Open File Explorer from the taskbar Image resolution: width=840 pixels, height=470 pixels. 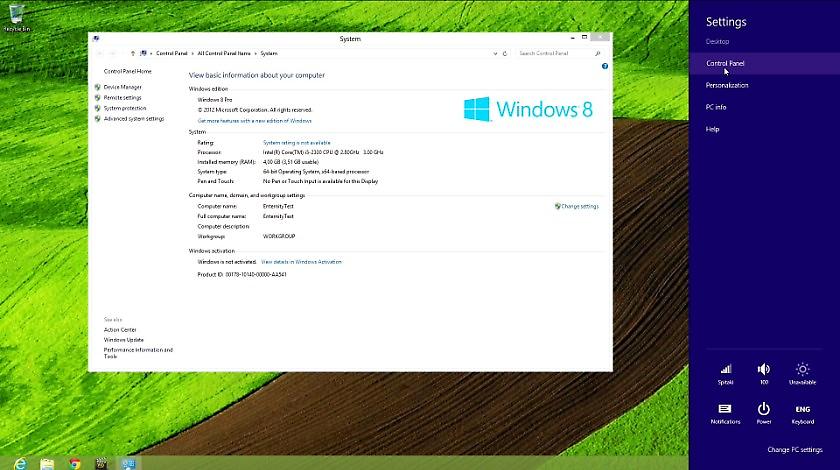click(47, 463)
